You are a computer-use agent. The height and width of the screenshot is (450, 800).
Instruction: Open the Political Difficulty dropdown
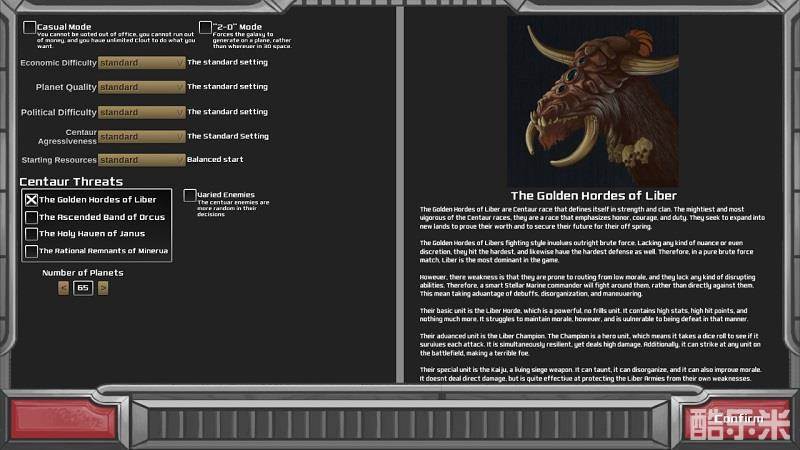pyautogui.click(x=141, y=112)
